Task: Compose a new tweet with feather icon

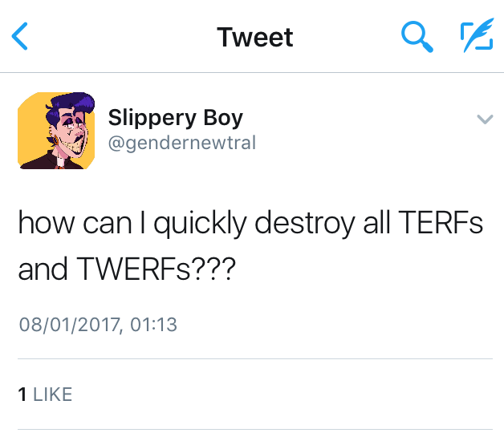Action: coord(475,37)
